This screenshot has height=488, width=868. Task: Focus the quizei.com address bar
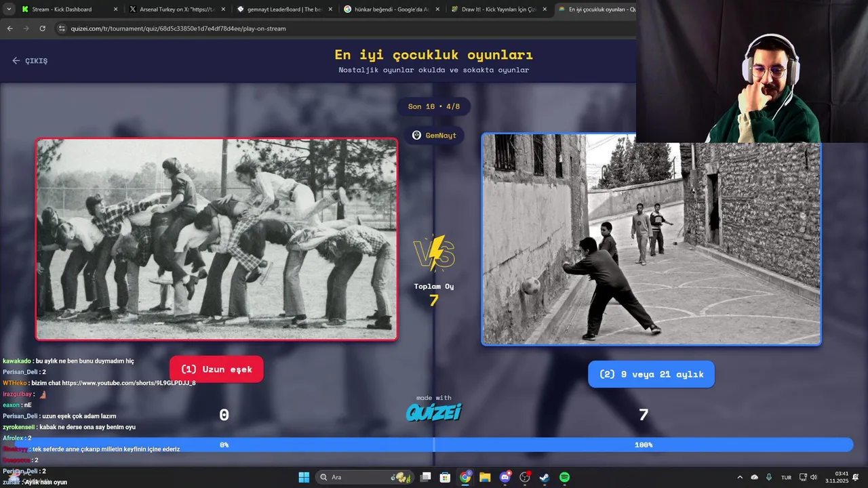click(180, 28)
